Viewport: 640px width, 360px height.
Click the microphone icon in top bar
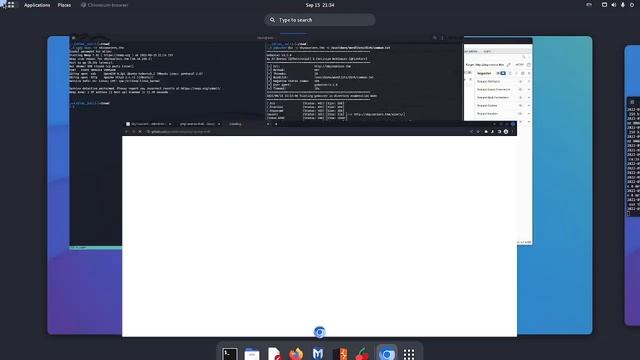(x=623, y=5)
